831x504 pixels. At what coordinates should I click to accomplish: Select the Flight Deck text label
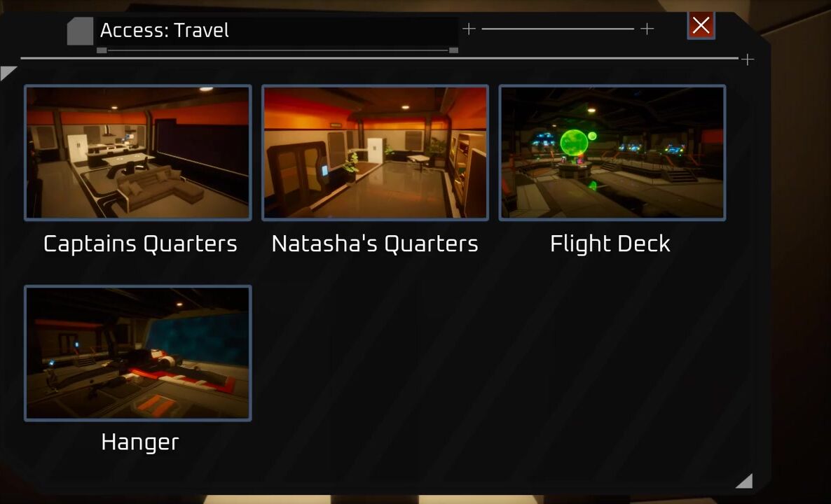(x=610, y=244)
